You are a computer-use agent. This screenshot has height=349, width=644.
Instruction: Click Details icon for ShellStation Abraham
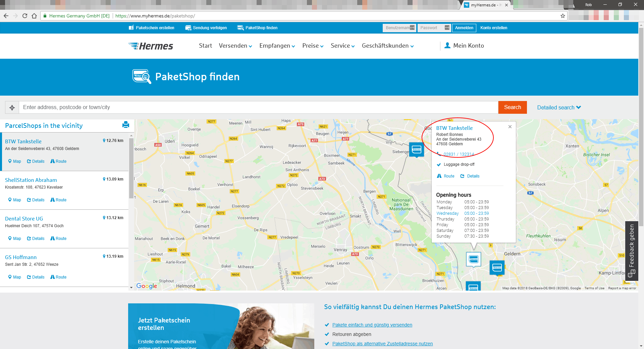[29, 200]
